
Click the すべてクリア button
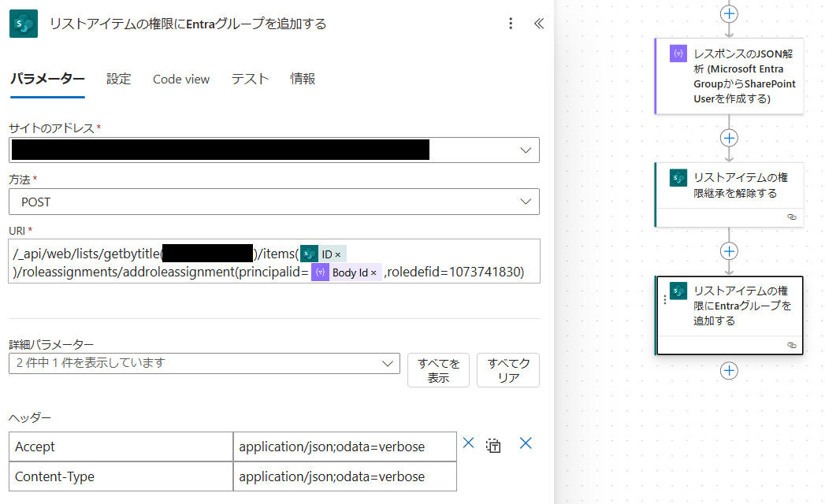(507, 370)
